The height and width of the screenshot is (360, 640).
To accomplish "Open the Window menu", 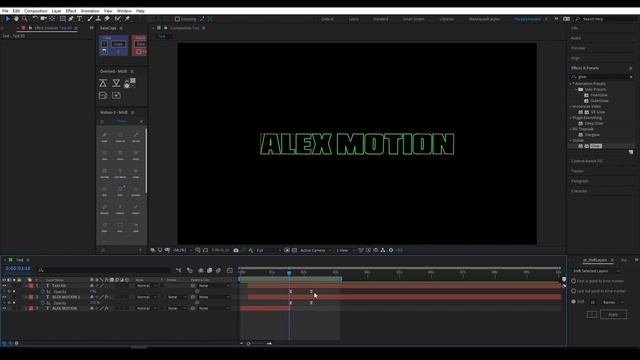I will [124, 11].
